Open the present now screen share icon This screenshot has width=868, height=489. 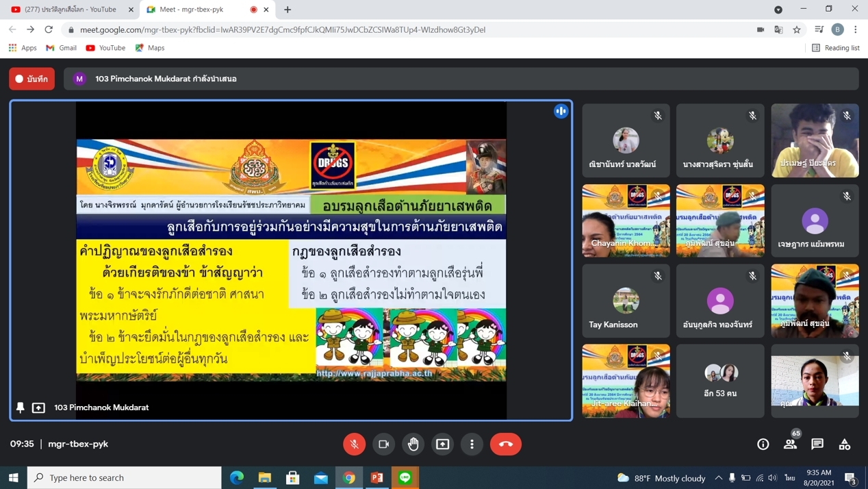coord(443,444)
